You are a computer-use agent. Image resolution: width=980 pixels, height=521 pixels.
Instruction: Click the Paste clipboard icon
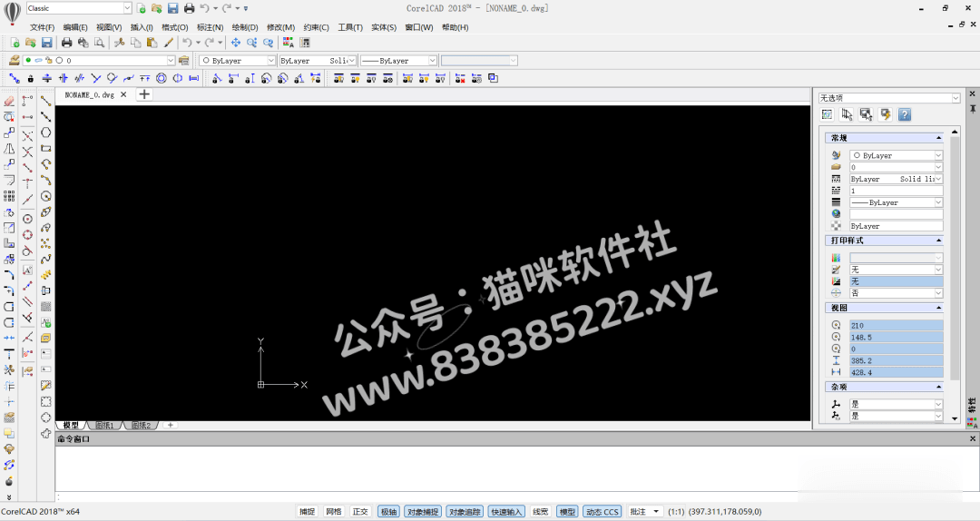pos(152,43)
